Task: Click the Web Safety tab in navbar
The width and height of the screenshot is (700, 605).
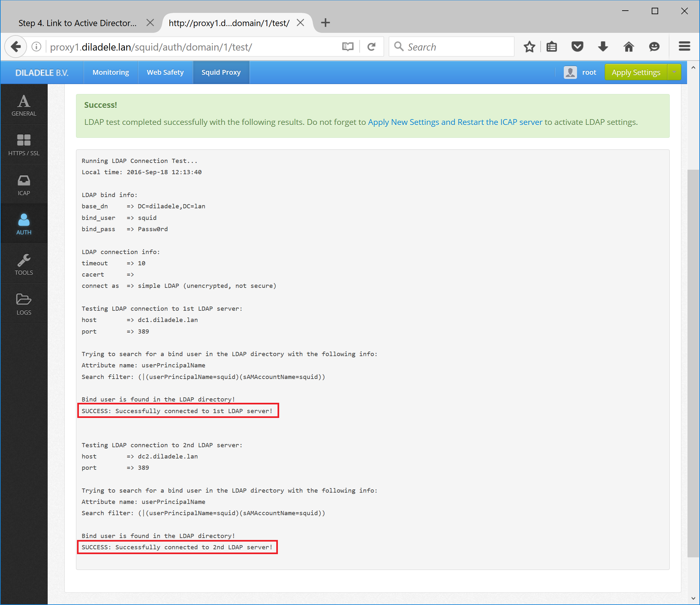Action: [x=166, y=72]
